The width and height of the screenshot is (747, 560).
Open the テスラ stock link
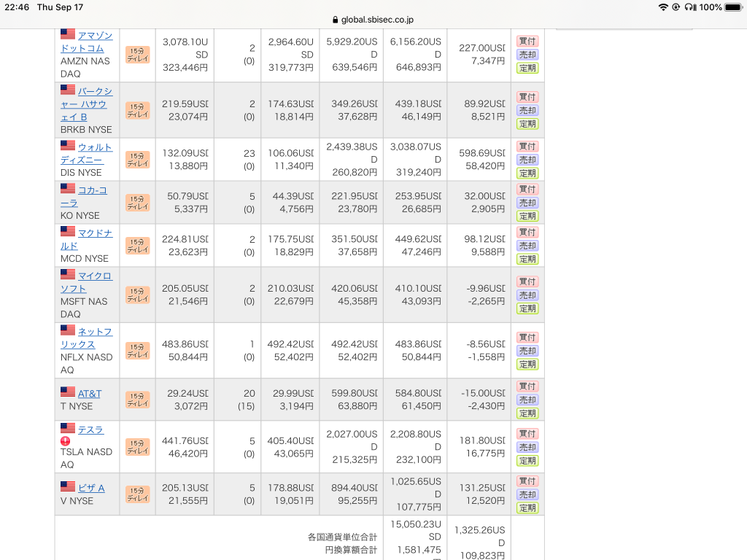(90, 429)
